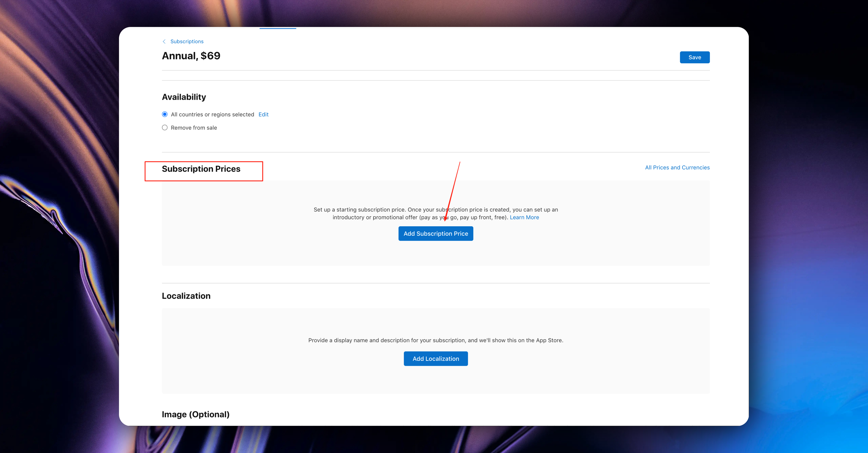Click "Learn More" about promotional offers
868x453 pixels.
click(524, 217)
